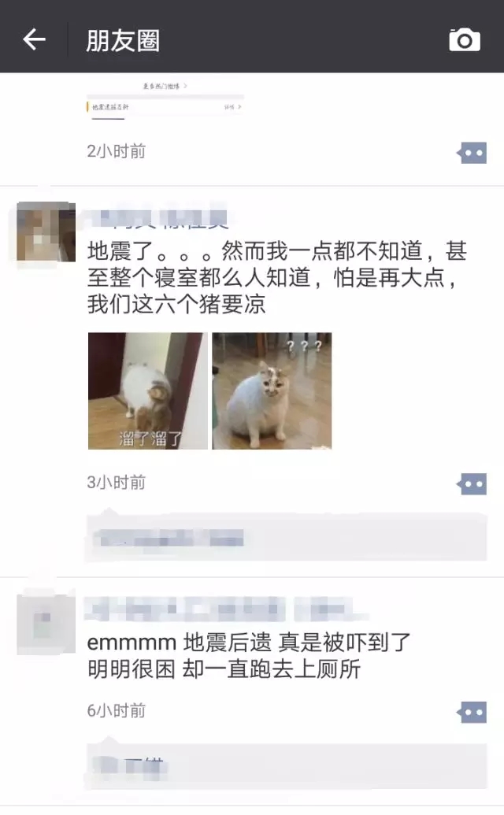Open comment menu on 2小时前 post

[472, 153]
